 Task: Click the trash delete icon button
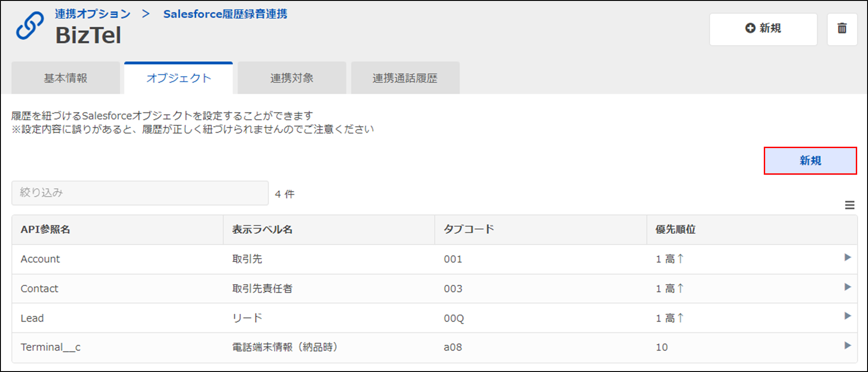pyautogui.click(x=842, y=29)
